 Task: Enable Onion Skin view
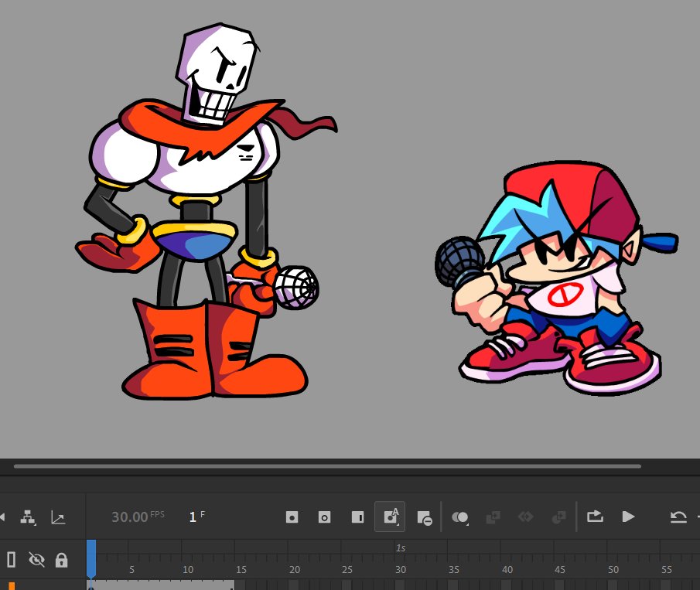(x=460, y=517)
